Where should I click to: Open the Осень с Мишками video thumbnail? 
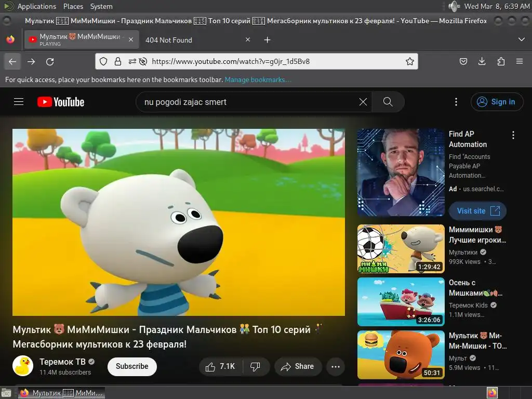point(401,302)
